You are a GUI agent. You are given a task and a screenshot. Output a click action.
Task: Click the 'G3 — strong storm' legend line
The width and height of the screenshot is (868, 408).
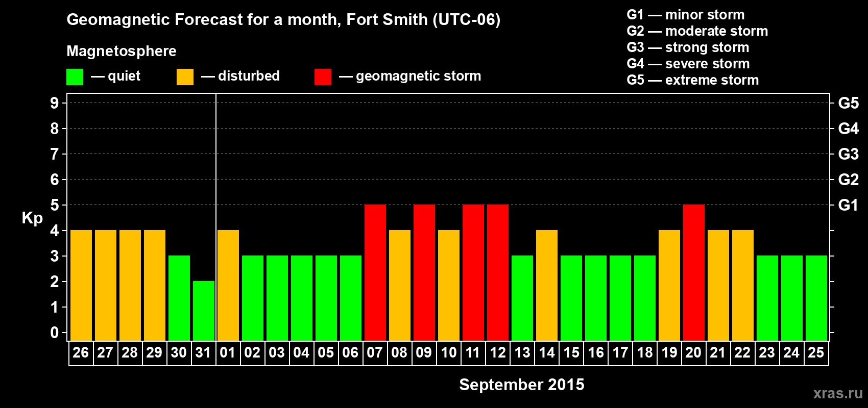pyautogui.click(x=688, y=47)
